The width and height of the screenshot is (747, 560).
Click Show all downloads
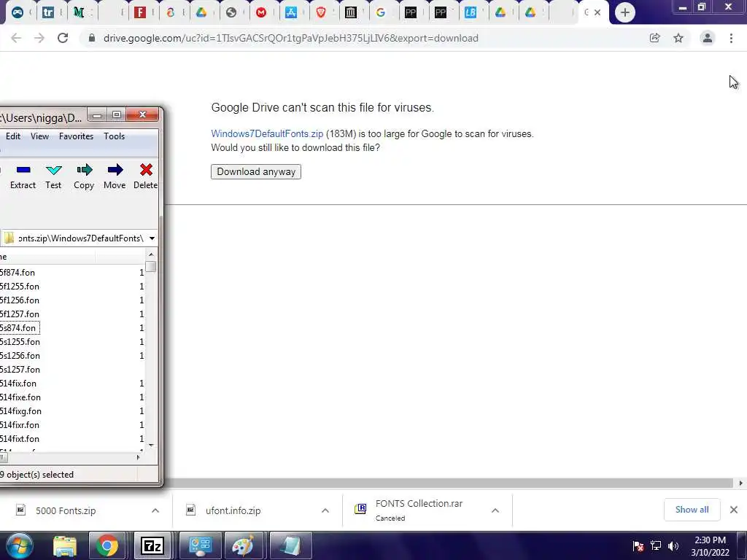[x=692, y=510]
